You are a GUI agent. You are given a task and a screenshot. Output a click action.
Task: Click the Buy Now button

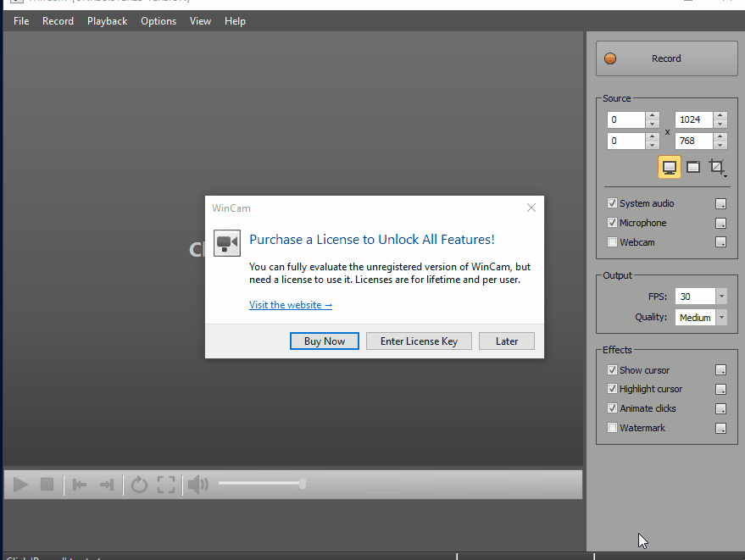[x=325, y=341]
